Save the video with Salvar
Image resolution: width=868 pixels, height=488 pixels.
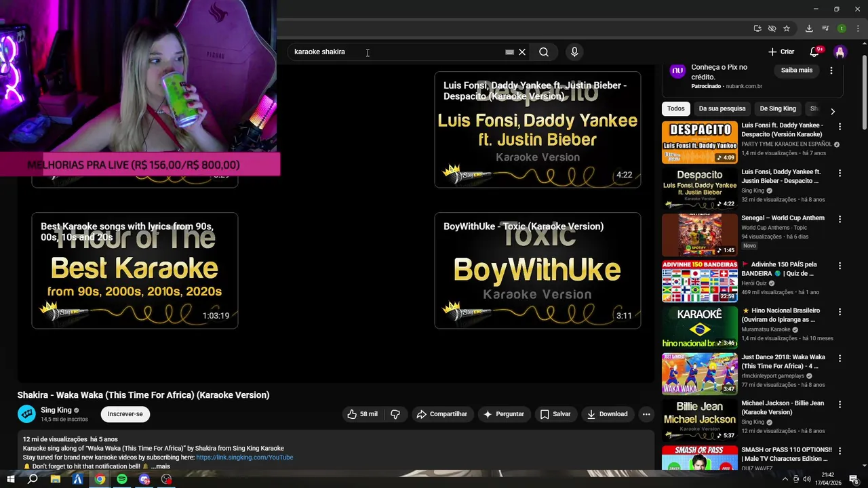tap(555, 414)
